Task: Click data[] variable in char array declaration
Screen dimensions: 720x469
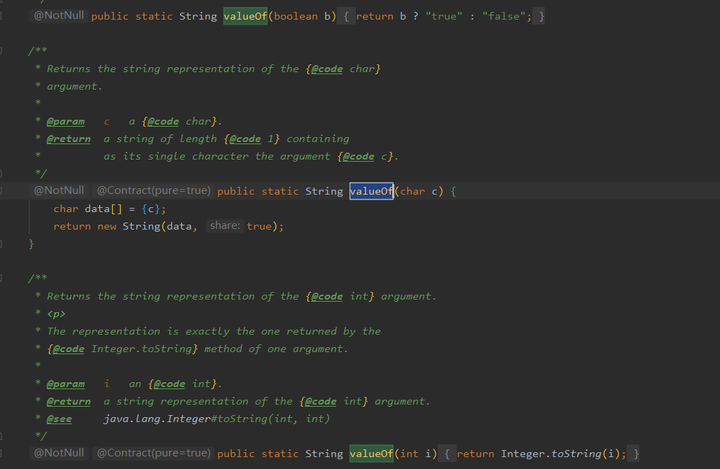Action: (x=103, y=209)
